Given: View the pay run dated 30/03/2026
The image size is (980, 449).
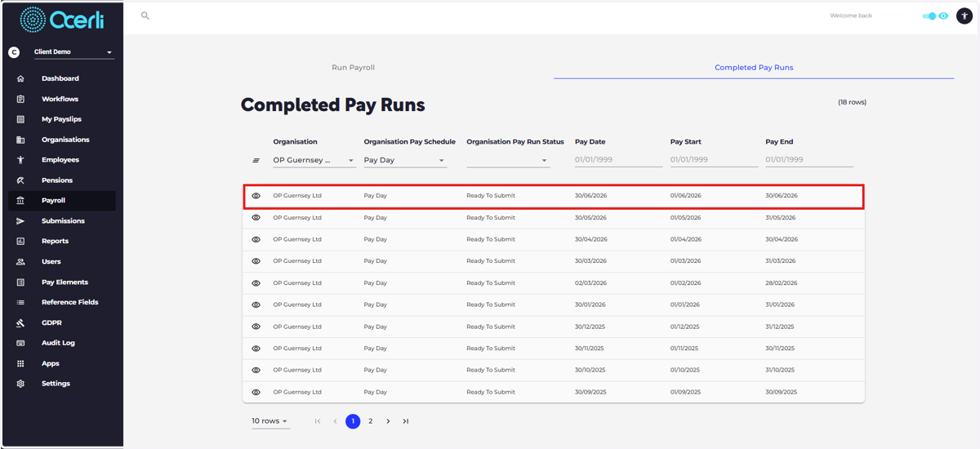Looking at the screenshot, I should (256, 261).
